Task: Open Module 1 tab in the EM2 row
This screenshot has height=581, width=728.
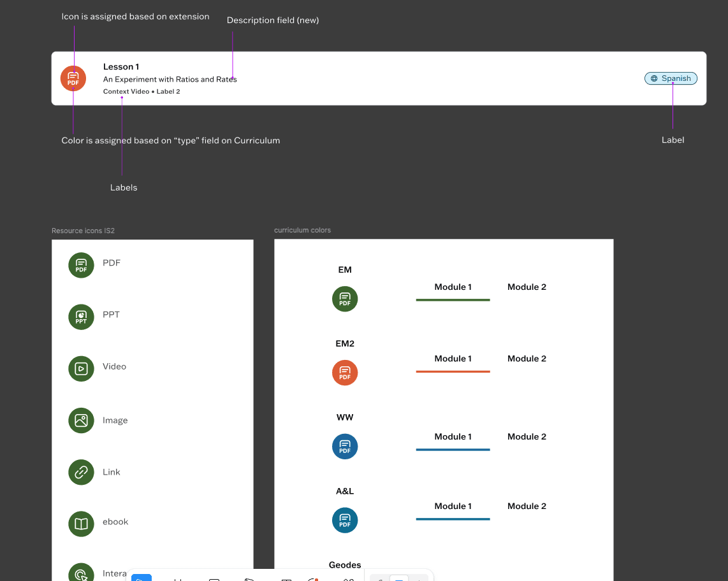Action: [453, 359]
